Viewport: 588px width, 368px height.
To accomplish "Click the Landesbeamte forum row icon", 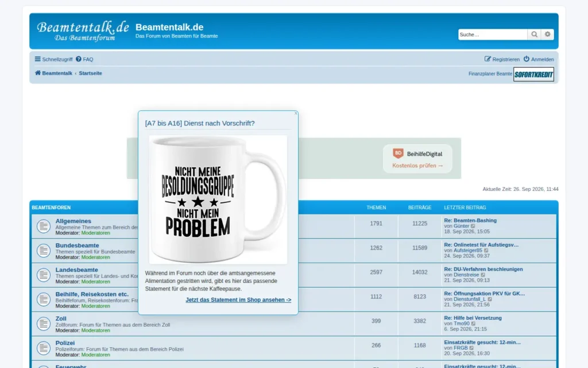I will tap(44, 275).
